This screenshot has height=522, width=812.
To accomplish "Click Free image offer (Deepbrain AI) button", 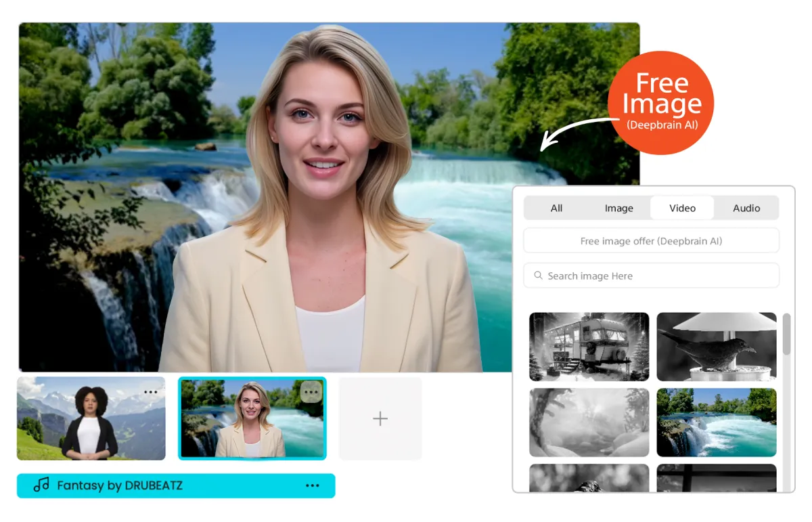I will point(651,240).
